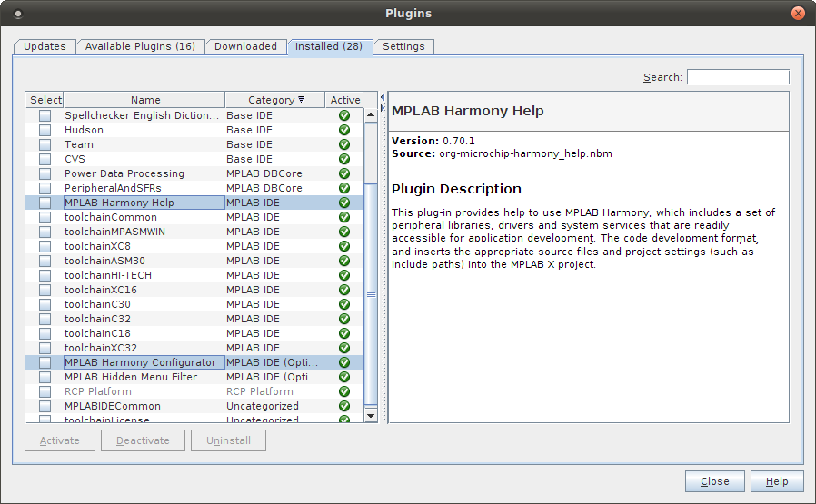This screenshot has height=504, width=816.
Task: Click the active status icon for toolchainXC8
Action: tap(344, 246)
